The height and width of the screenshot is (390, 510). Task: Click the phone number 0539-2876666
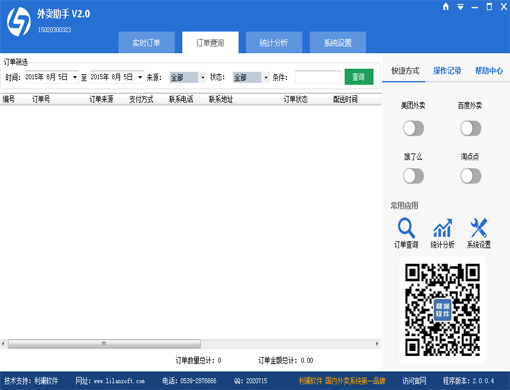coord(198,381)
